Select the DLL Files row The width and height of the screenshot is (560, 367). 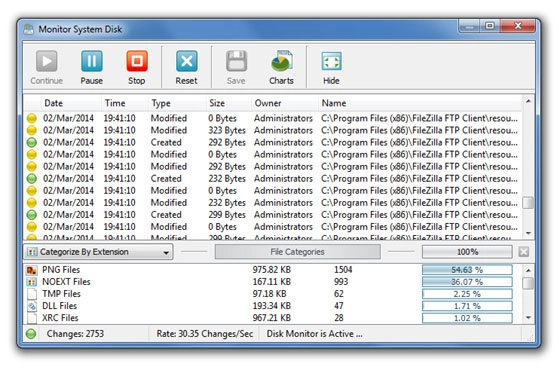(x=272, y=306)
